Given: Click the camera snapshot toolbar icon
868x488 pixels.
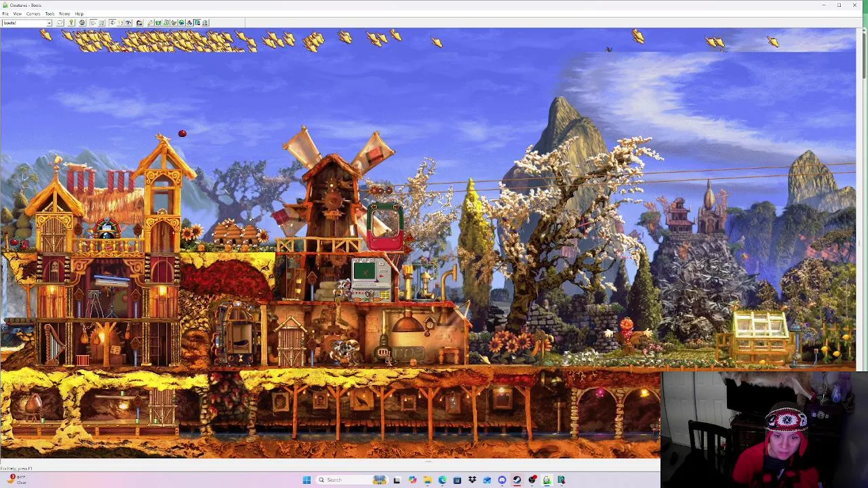Looking at the screenshot, I should [x=139, y=23].
